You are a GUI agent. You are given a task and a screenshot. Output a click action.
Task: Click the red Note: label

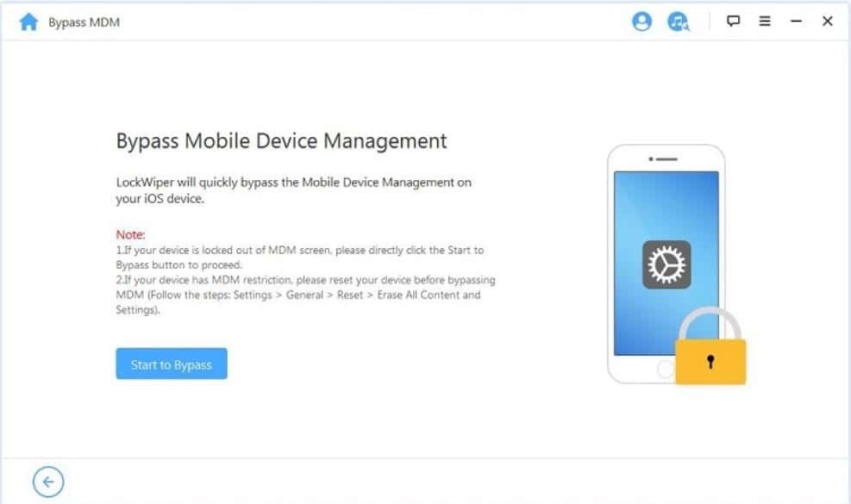[131, 234]
